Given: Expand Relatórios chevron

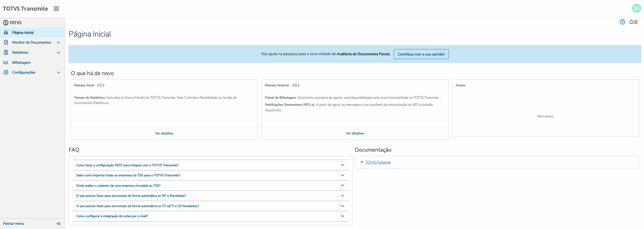Looking at the screenshot, I should [x=58, y=53].
